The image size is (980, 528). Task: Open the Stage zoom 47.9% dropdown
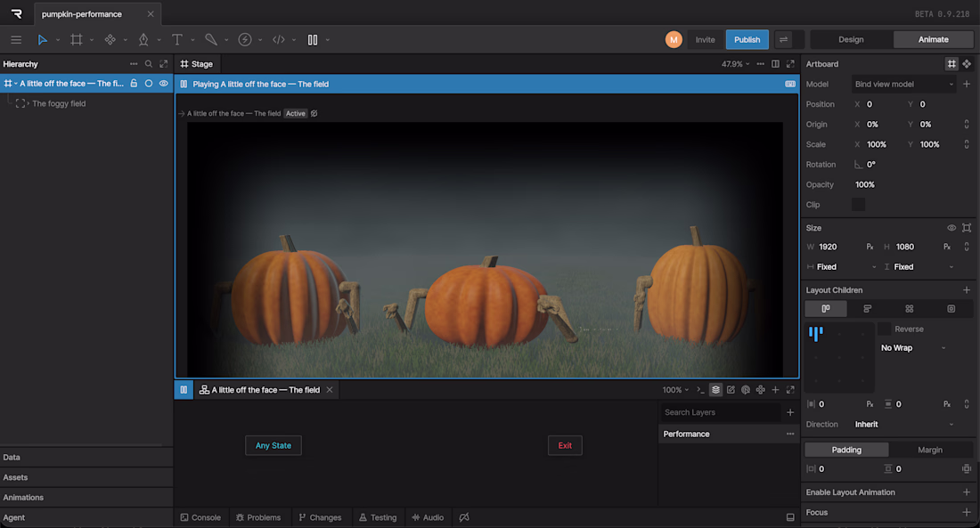[x=736, y=64]
